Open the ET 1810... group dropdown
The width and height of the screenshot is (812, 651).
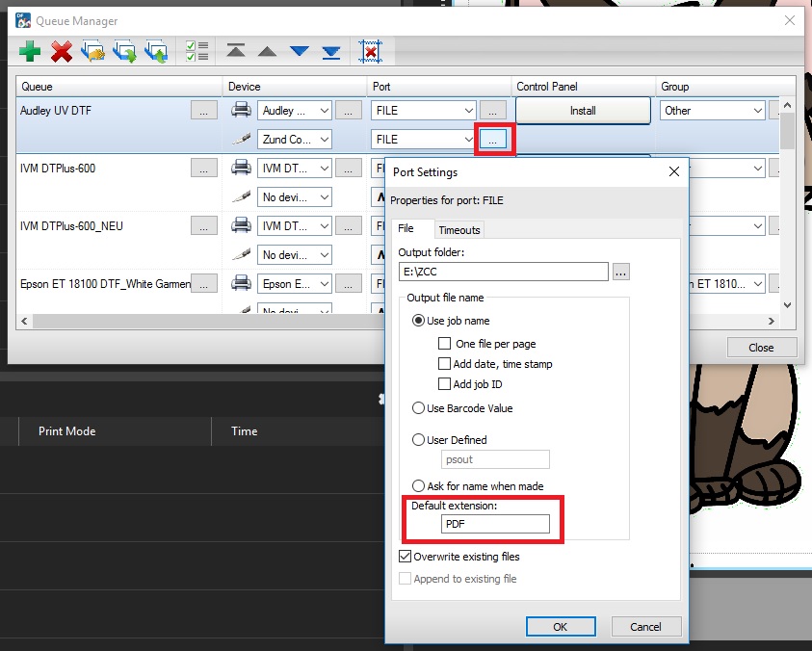(x=727, y=284)
